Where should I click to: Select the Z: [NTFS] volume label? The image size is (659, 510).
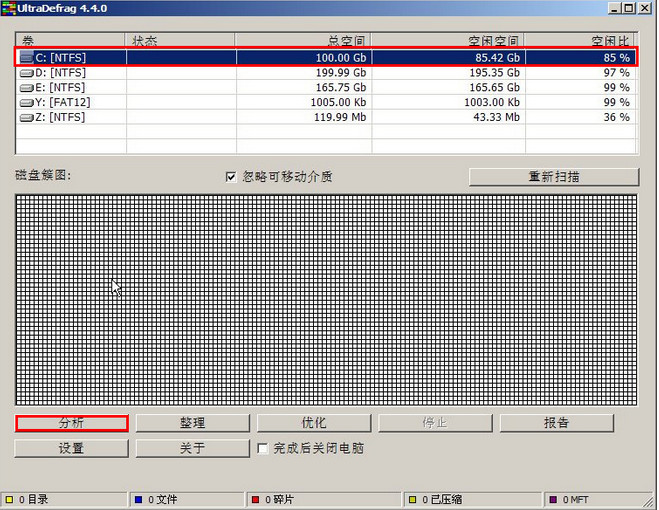tap(60, 117)
